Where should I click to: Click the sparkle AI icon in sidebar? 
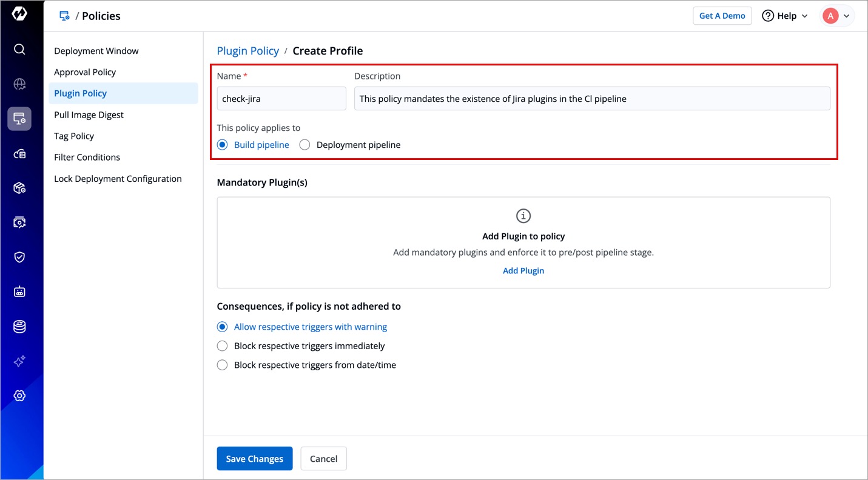(x=19, y=361)
